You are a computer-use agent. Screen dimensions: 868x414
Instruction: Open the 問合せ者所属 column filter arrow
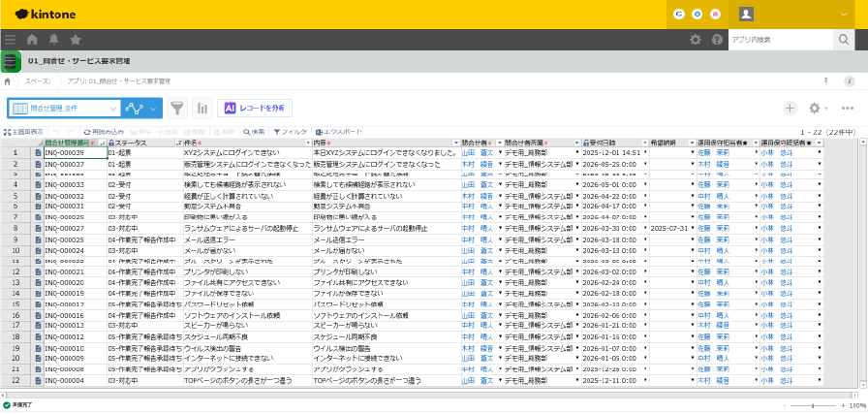[x=578, y=143]
